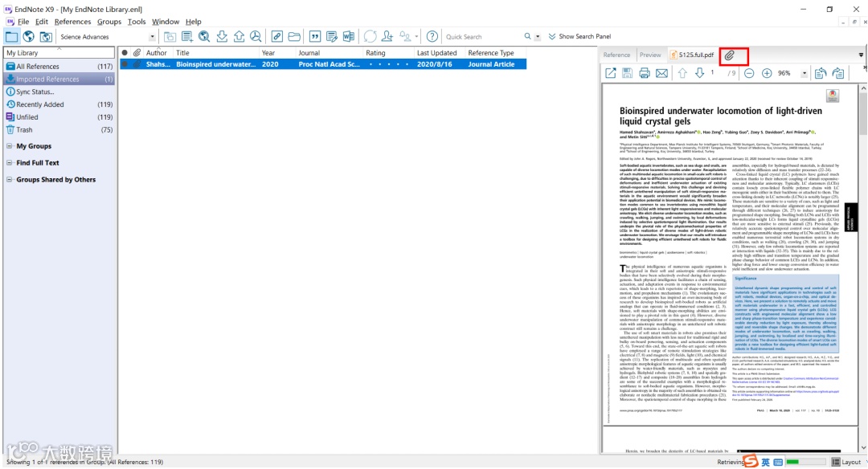Click the Export upload-arrow icon
Image resolution: width=868 pixels, height=469 pixels.
tap(240, 36)
